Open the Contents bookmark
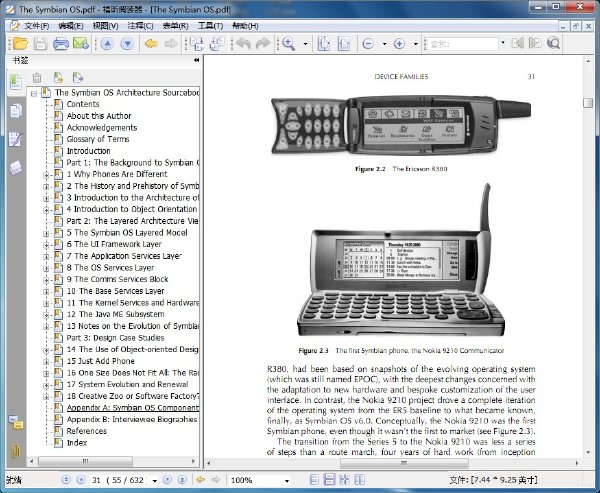Viewport: 600px width, 493px height. (x=83, y=104)
